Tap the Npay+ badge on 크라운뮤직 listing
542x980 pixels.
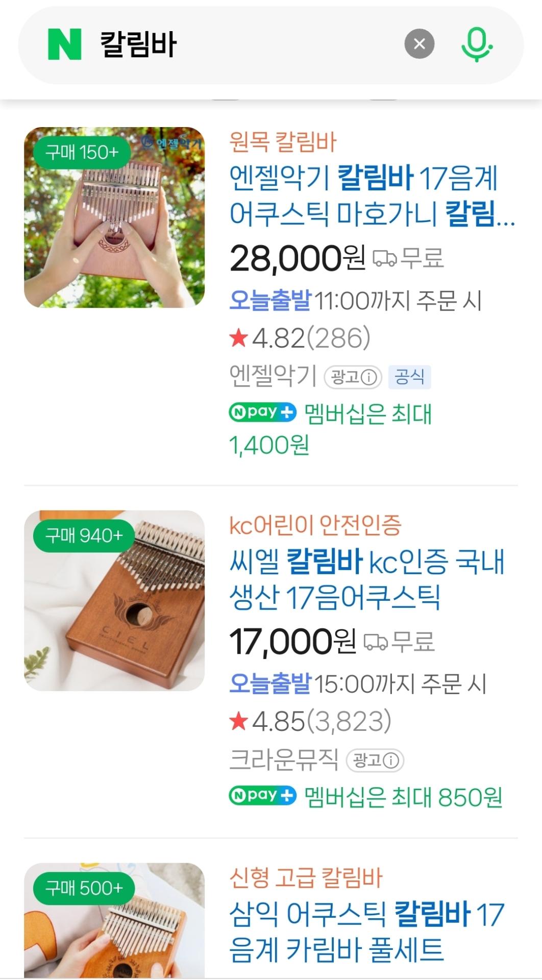click(x=262, y=796)
